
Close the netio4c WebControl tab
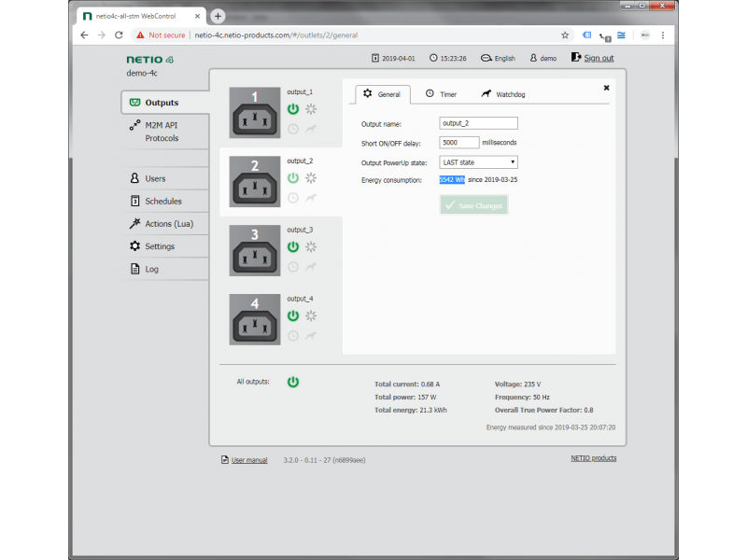(x=197, y=16)
